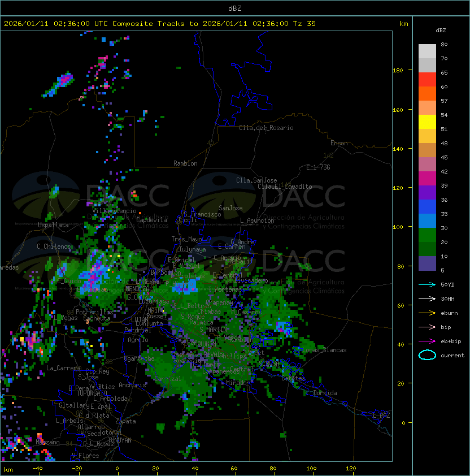Click the 'dBZ' heading above the color scale

pyautogui.click(x=441, y=31)
